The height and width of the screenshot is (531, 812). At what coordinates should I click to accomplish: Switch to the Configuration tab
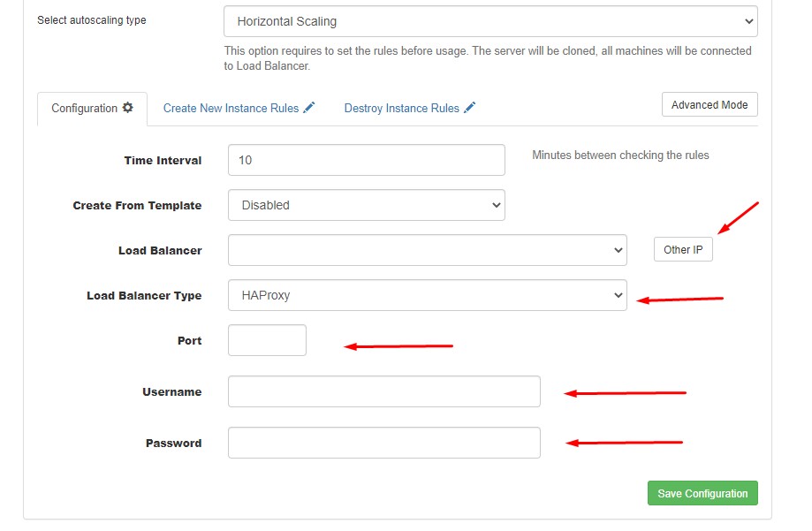click(92, 109)
